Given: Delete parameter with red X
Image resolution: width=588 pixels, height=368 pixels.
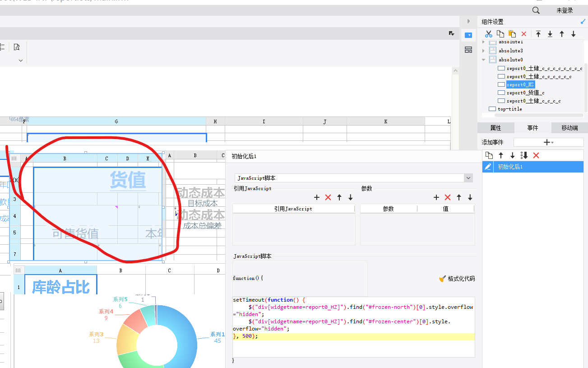Looking at the screenshot, I should (448, 197).
